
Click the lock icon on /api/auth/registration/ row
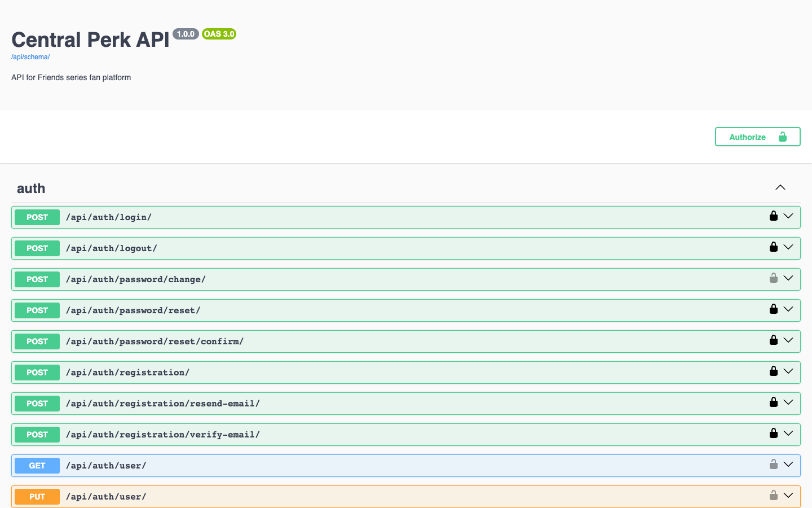774,371
